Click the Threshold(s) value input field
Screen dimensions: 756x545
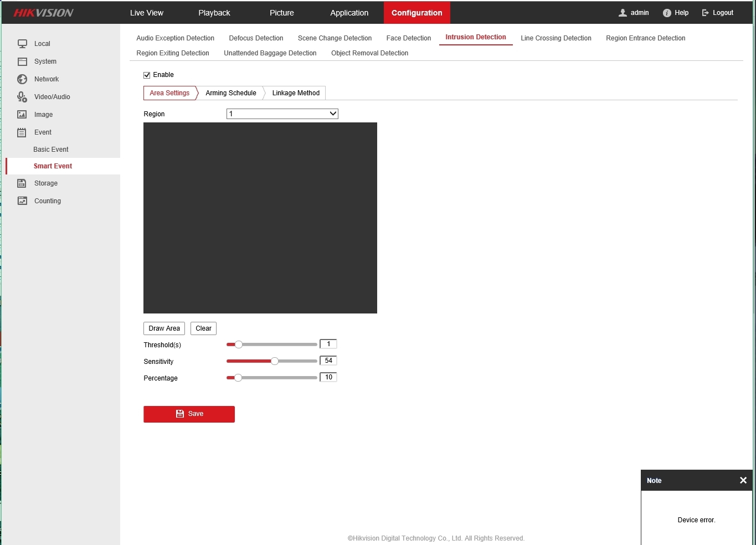click(328, 345)
